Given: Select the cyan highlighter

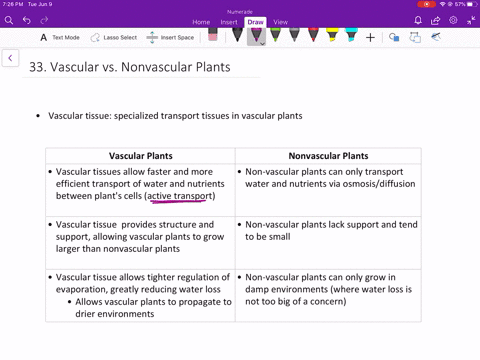Looking at the screenshot, I should pos(351,35).
